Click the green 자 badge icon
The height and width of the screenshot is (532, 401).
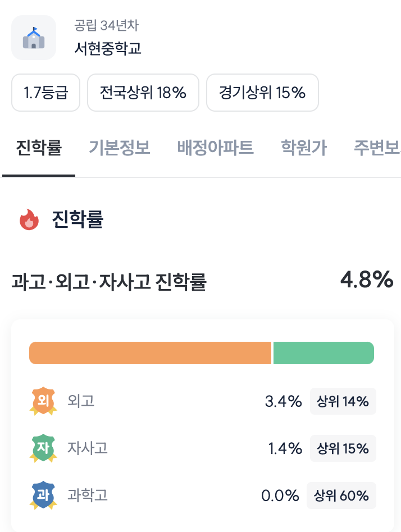[43, 448]
